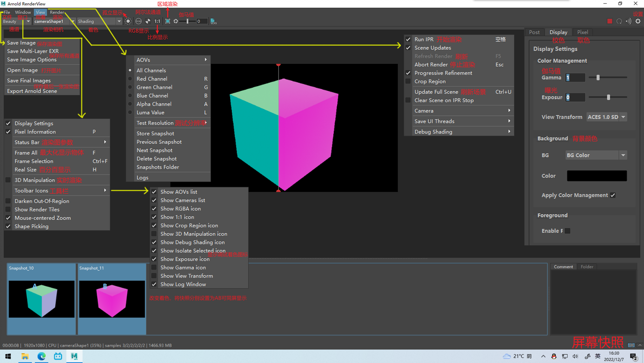
Task: Click the exposure aperture icon in toolbar
Action: [176, 21]
